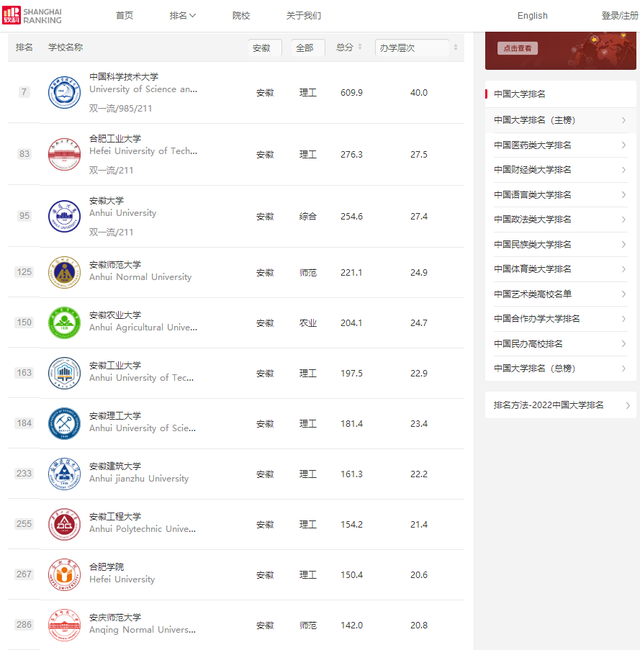Viewport: 640px width, 650px height.
Task: Click chevron next to 排名方法-2022中国大学排名
Action: (628, 405)
